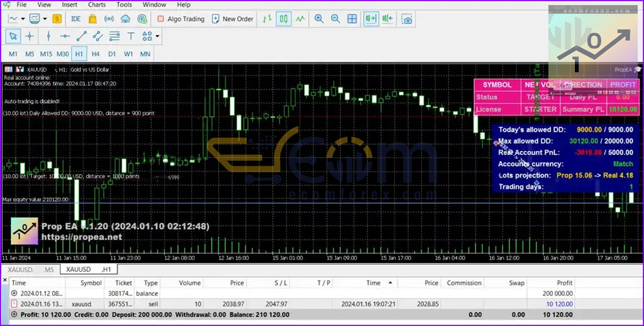Sort by closing Time column with arrow
This screenshot has height=326, width=644.
tap(374, 283)
